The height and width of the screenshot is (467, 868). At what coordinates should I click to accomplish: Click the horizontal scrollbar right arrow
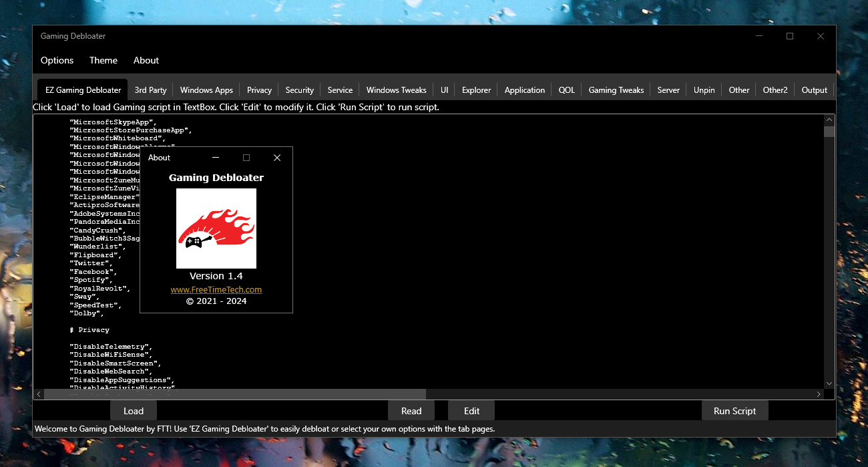click(819, 394)
